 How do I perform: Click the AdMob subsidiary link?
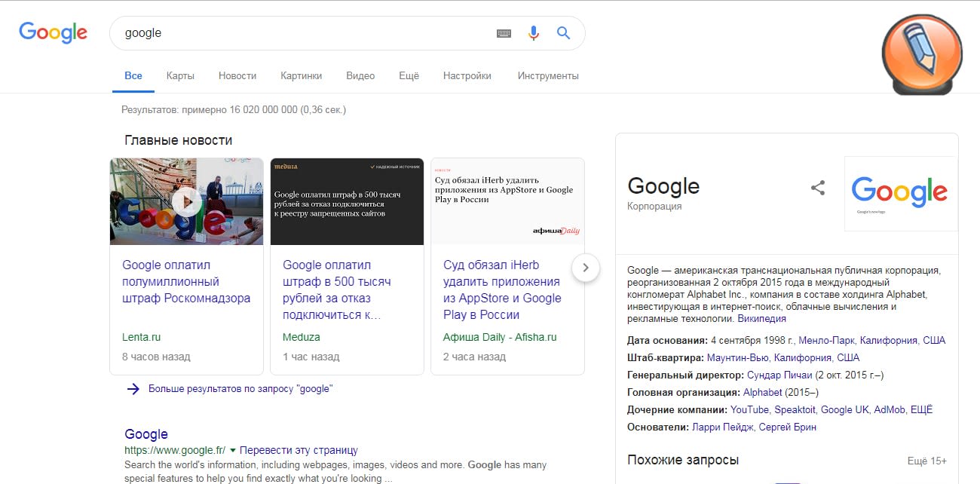pyautogui.click(x=890, y=409)
